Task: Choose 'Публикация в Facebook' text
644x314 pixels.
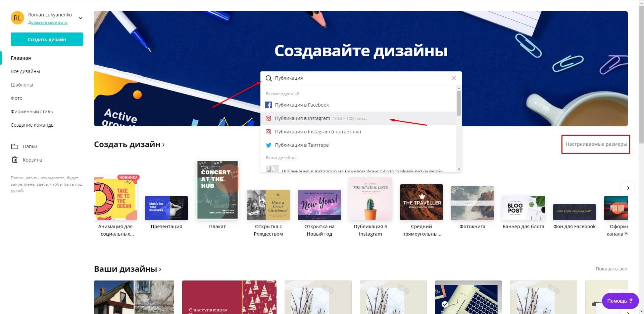Action: (302, 105)
